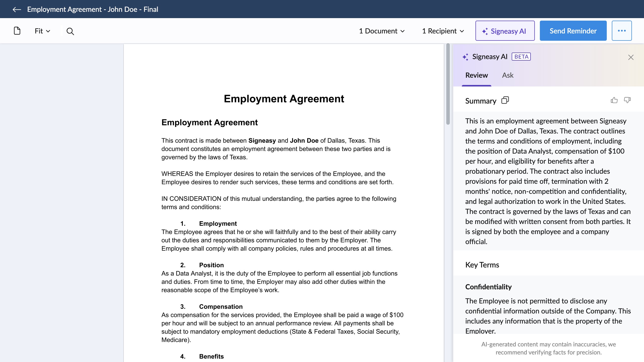644x362 pixels.
Task: Expand the 1 Recipient dropdown
Action: click(443, 31)
